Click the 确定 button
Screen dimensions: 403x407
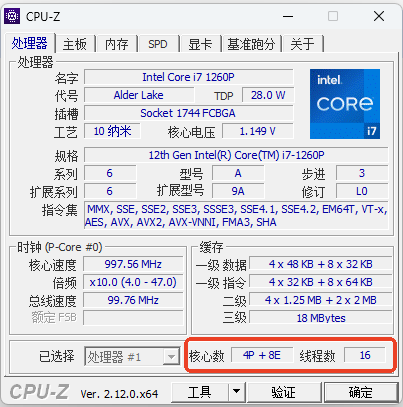click(x=361, y=391)
